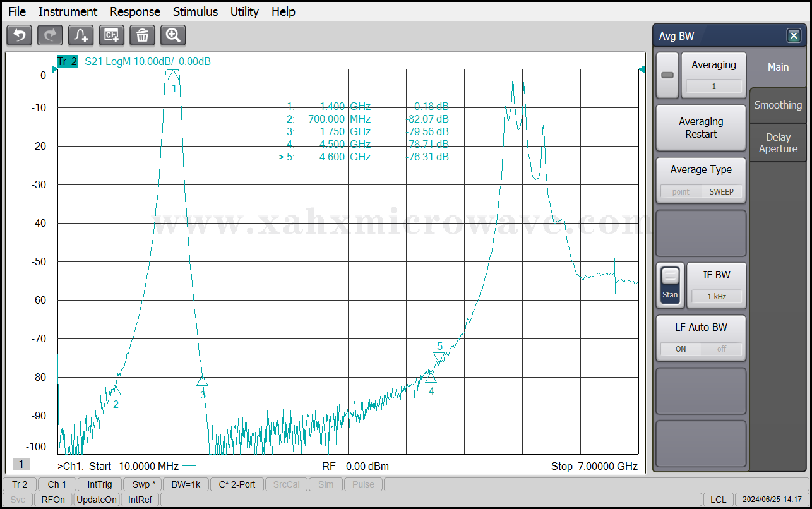
Task: Toggle Average Type point/SWEEP
Action: 701,191
